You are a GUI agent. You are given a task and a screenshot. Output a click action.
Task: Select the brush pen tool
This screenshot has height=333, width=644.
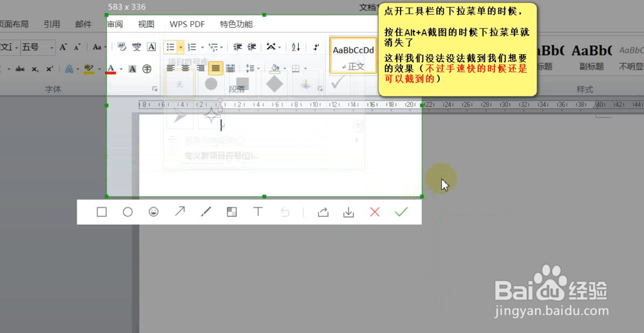(206, 211)
